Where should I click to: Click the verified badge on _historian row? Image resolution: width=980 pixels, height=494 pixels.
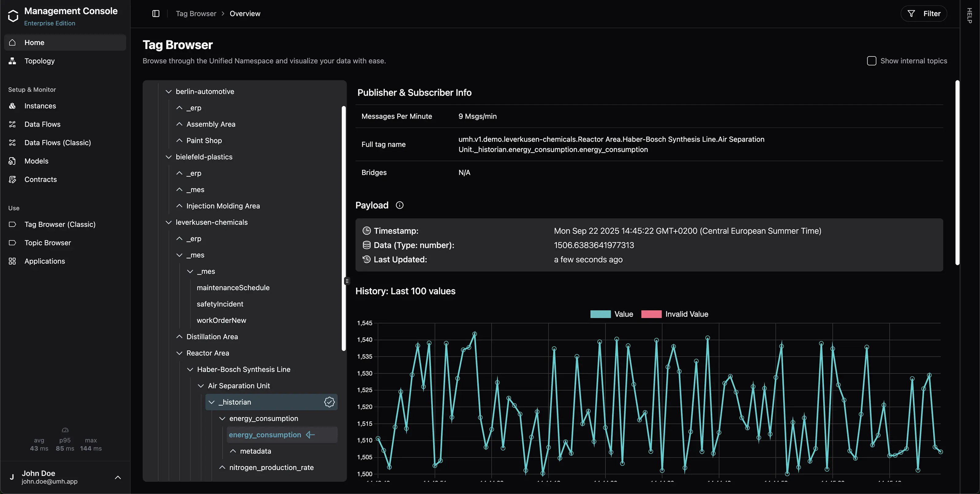click(329, 402)
